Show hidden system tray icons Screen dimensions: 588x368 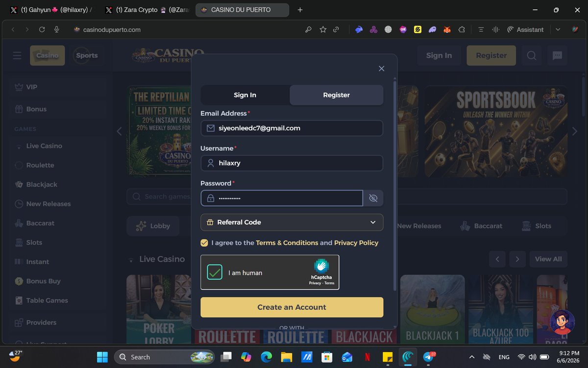[x=471, y=357]
